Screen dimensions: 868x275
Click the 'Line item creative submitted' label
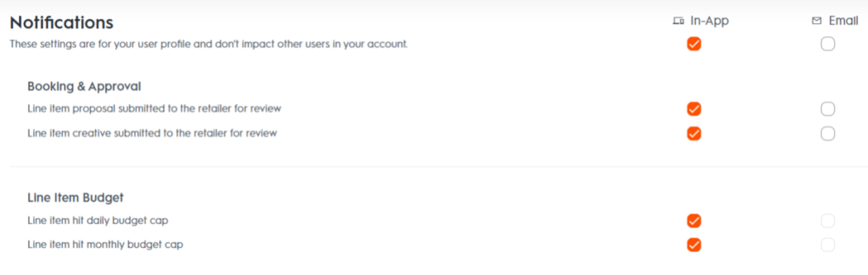tap(152, 133)
